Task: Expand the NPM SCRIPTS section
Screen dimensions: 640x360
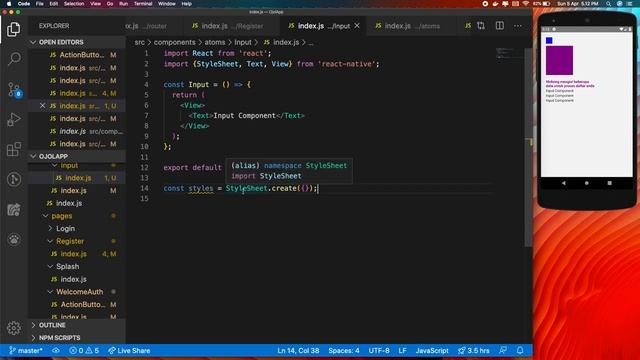Action: [x=77, y=338]
